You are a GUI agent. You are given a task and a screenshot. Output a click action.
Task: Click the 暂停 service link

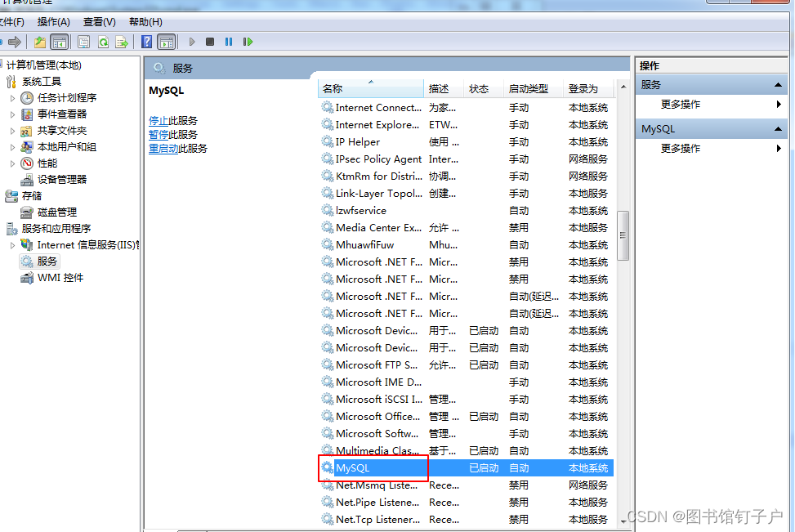[159, 134]
